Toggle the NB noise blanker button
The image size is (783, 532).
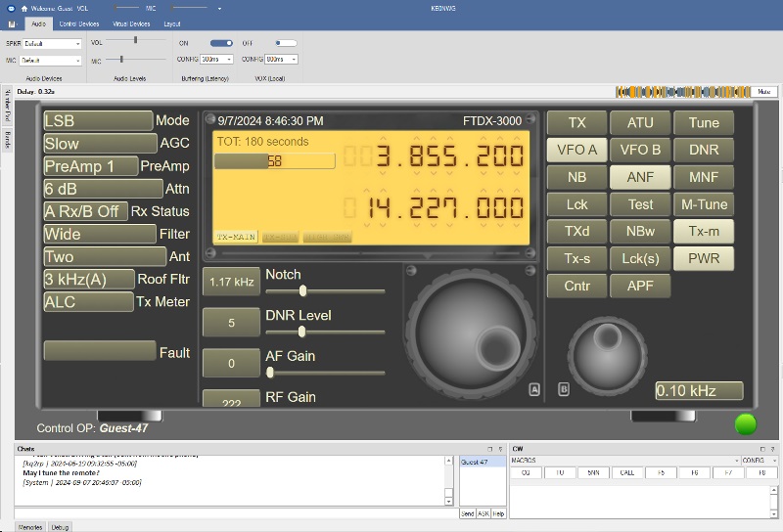click(576, 177)
